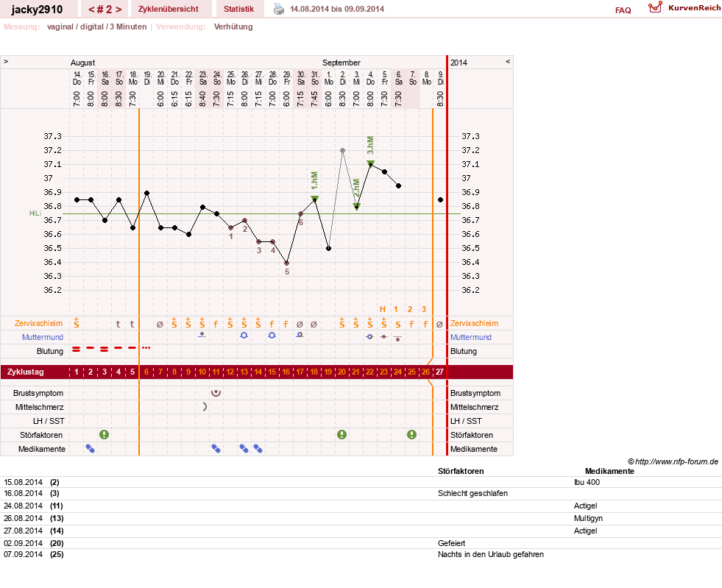Viewport: 722px width, 588px height.
Task: Click the medication pill icon on cycle day 13
Action: [244, 448]
